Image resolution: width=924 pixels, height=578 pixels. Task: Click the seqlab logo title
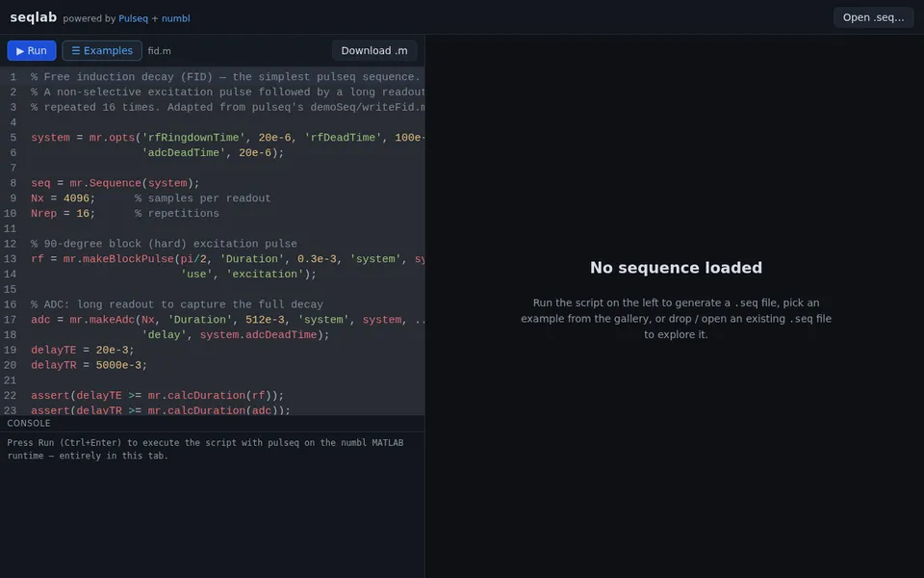pyautogui.click(x=34, y=17)
